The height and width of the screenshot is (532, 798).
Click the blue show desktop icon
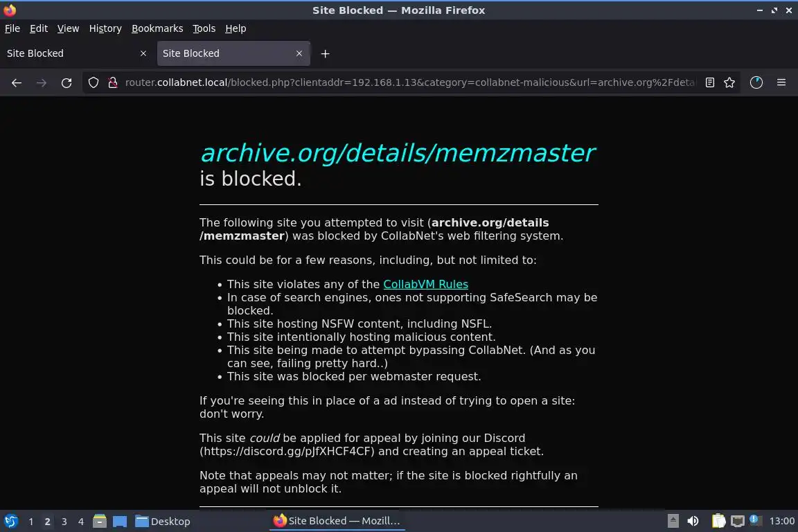[x=120, y=522]
